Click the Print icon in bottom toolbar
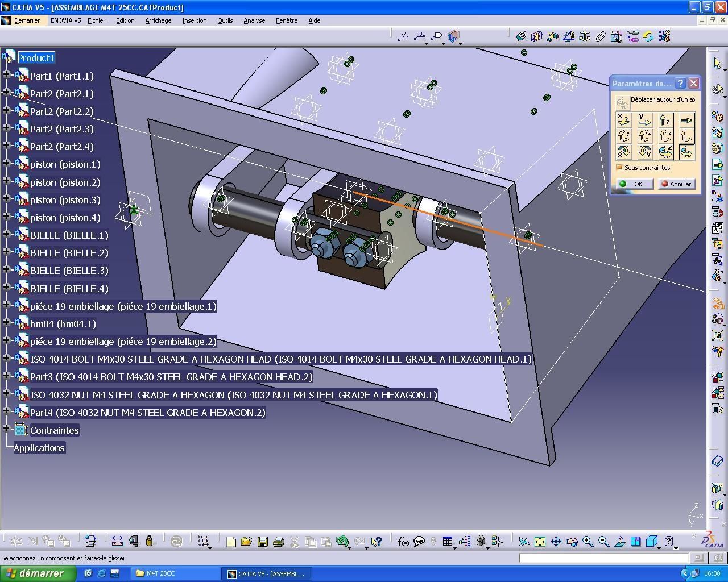 coord(278,542)
